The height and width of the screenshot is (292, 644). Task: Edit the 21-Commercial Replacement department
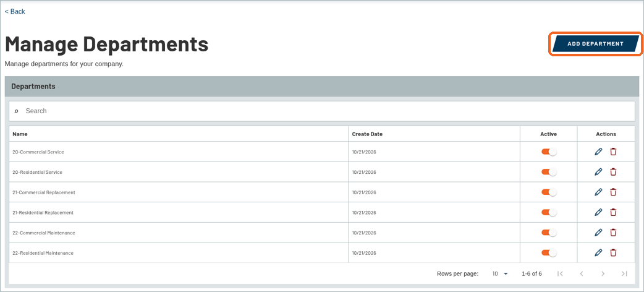pyautogui.click(x=598, y=192)
